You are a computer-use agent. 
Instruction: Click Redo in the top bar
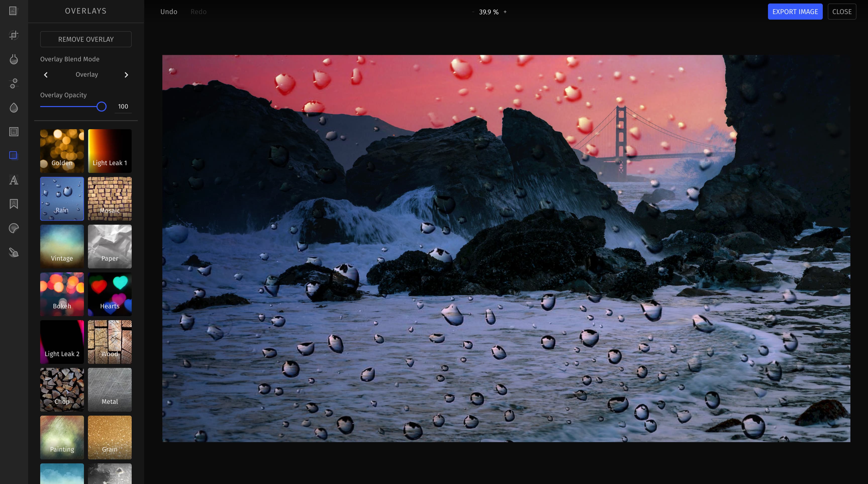pos(199,12)
